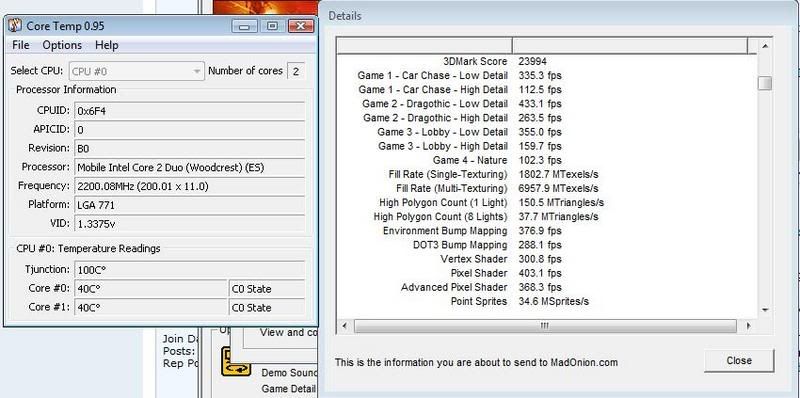Maximize the Core Temp window
Viewport: 800px width, 398px height.
tap(272, 26)
